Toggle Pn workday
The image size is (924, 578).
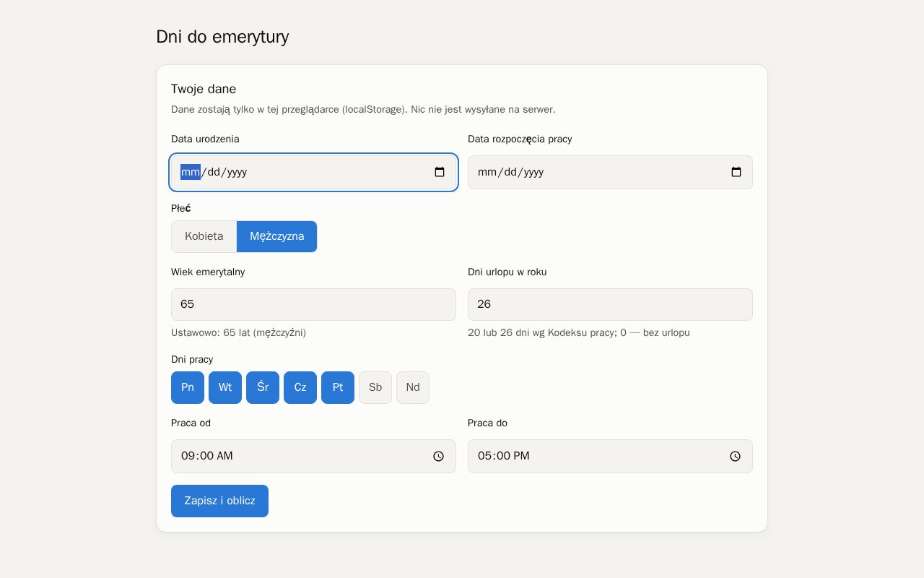(x=188, y=387)
